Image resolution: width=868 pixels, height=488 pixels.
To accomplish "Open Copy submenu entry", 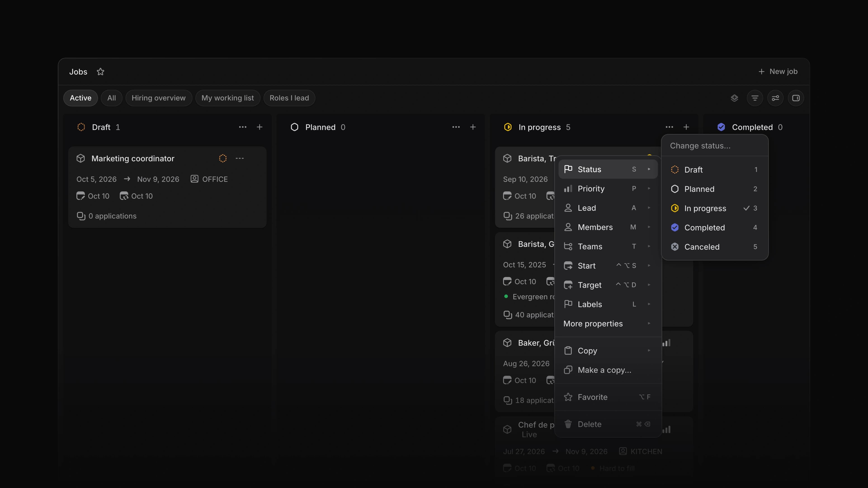I will coord(608,351).
